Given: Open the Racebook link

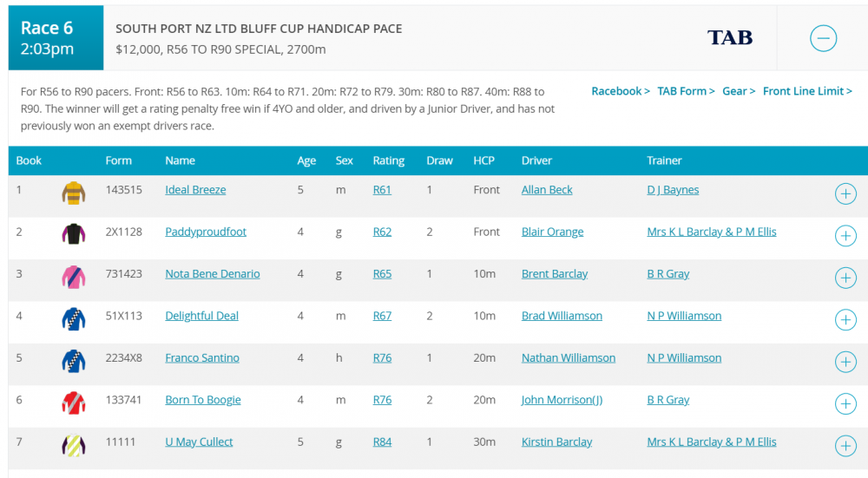Looking at the screenshot, I should click(620, 91).
